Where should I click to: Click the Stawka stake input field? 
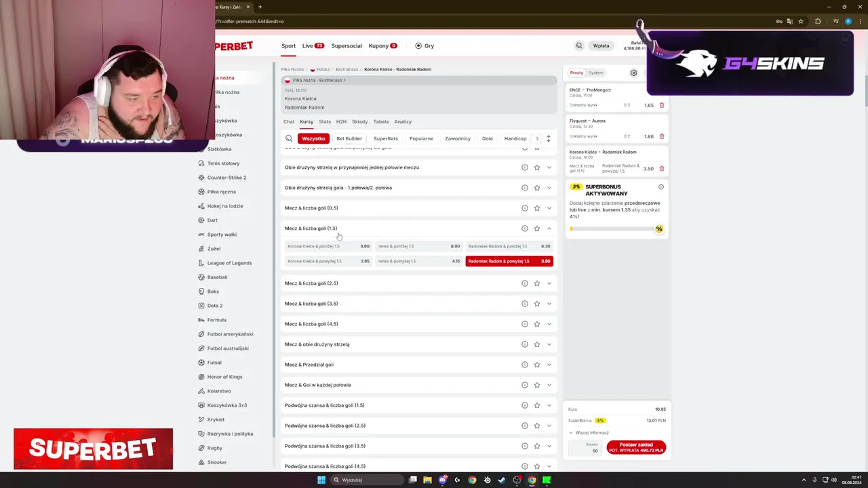tap(586, 448)
